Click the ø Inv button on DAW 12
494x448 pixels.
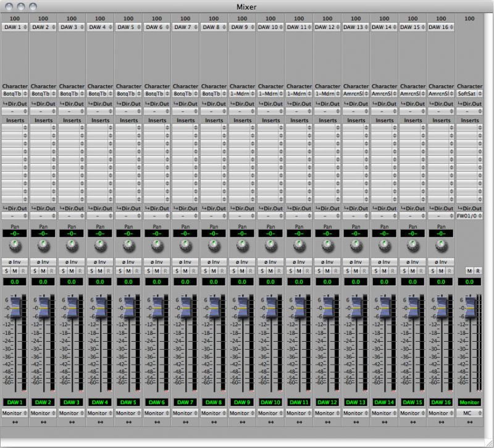pyautogui.click(x=328, y=262)
